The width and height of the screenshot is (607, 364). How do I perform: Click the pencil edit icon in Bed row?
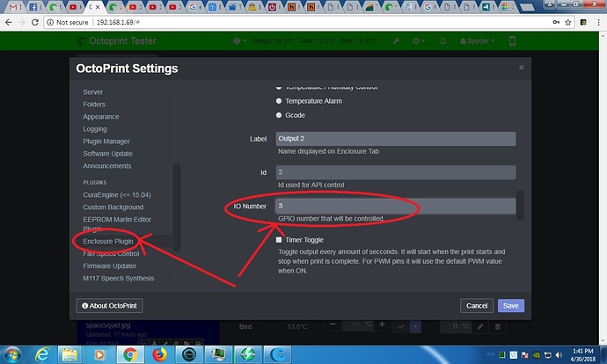[x=480, y=326]
